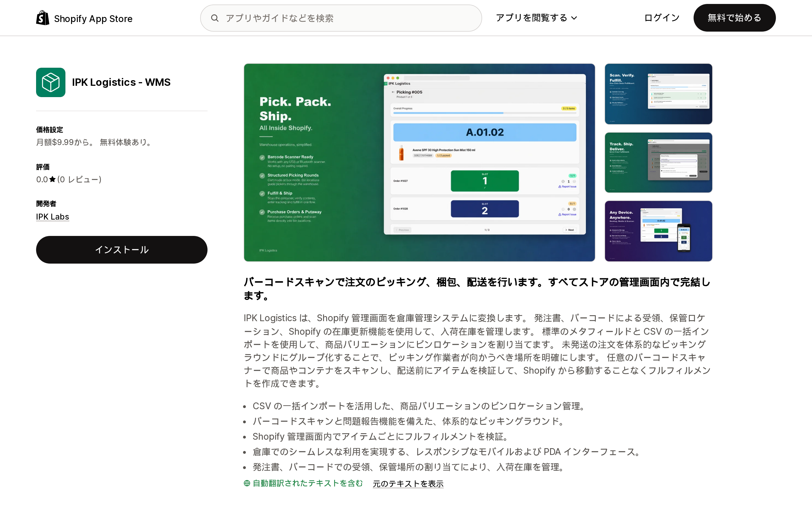Open the Track. Ship. Deliver. thumbnail
The height and width of the screenshot is (508, 812).
tap(658, 163)
